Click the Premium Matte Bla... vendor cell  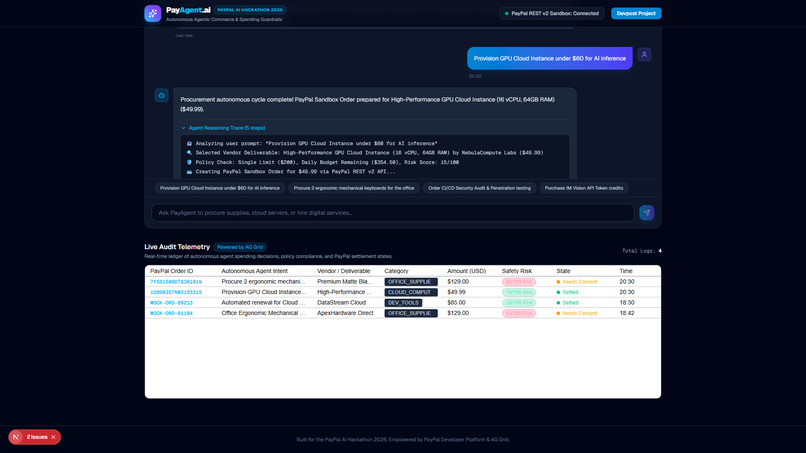[345, 282]
